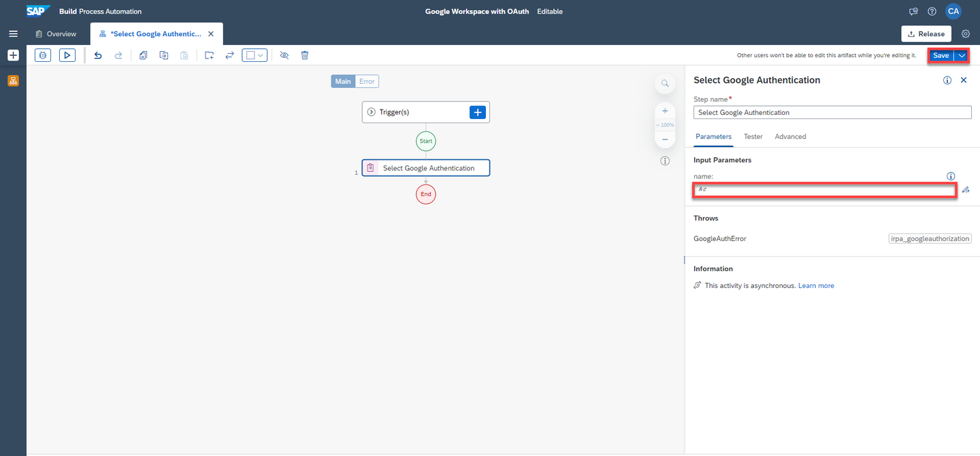
Task: Switch to the Error flow view
Action: [x=367, y=82]
